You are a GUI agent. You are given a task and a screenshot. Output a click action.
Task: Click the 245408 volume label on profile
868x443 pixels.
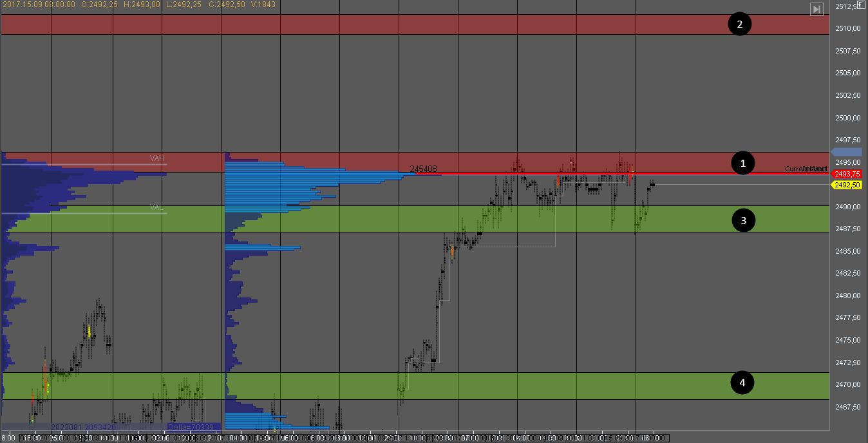[x=423, y=169]
